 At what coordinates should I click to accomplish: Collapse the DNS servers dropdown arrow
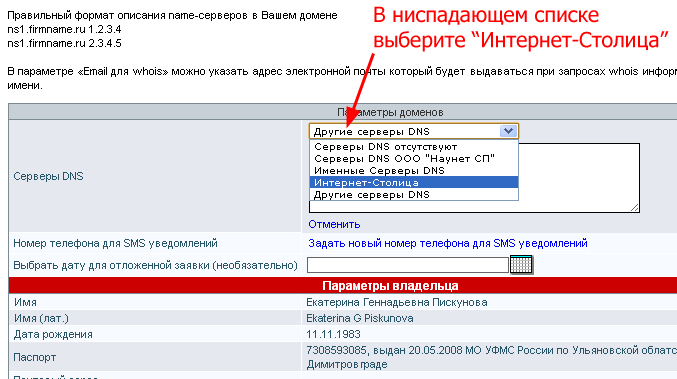[508, 131]
